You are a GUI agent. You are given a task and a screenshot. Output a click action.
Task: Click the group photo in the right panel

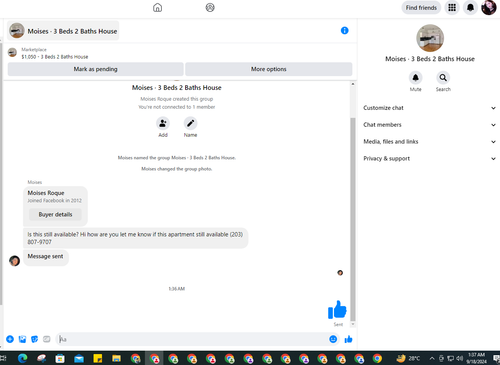[430, 38]
